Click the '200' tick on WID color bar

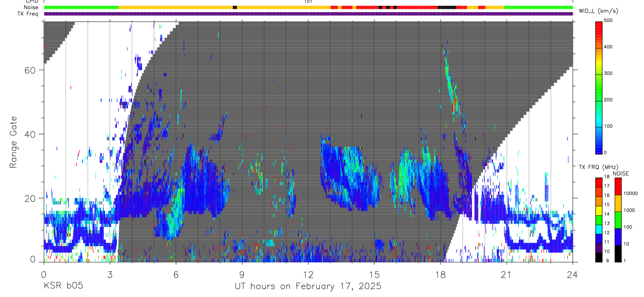[x=609, y=100]
